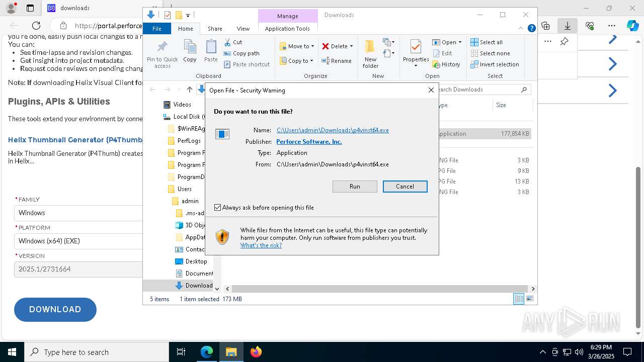The height and width of the screenshot is (362, 644).
Task: Collapse the Explorer ribbon chevron
Action: point(521,29)
